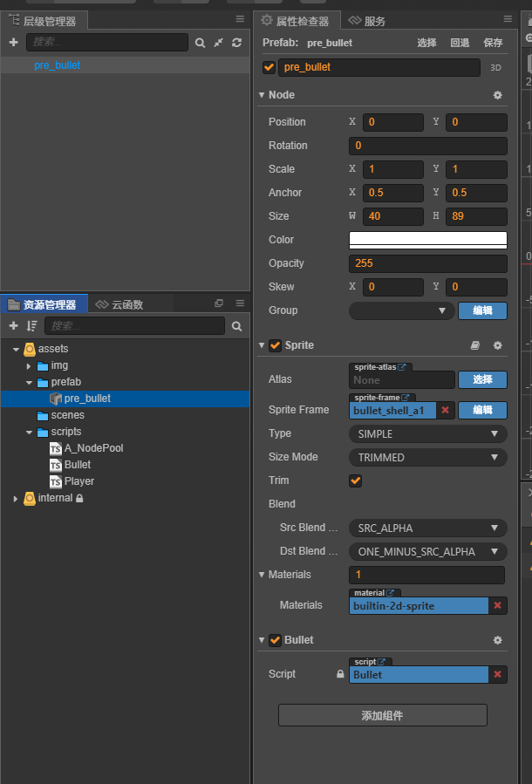This screenshot has height=784, width=532.
Task: Click the 保存 button for the prefab
Action: pyautogui.click(x=493, y=43)
